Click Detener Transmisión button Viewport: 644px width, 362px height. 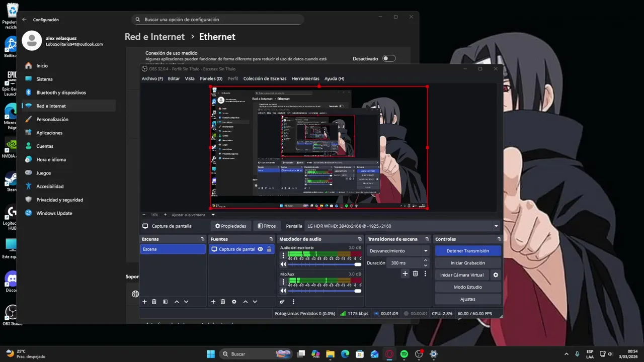pos(468,251)
